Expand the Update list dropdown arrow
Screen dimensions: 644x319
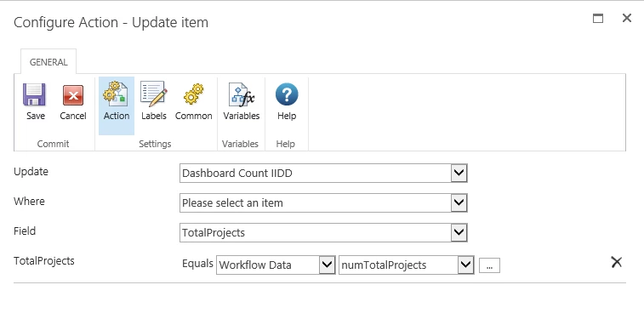459,174
